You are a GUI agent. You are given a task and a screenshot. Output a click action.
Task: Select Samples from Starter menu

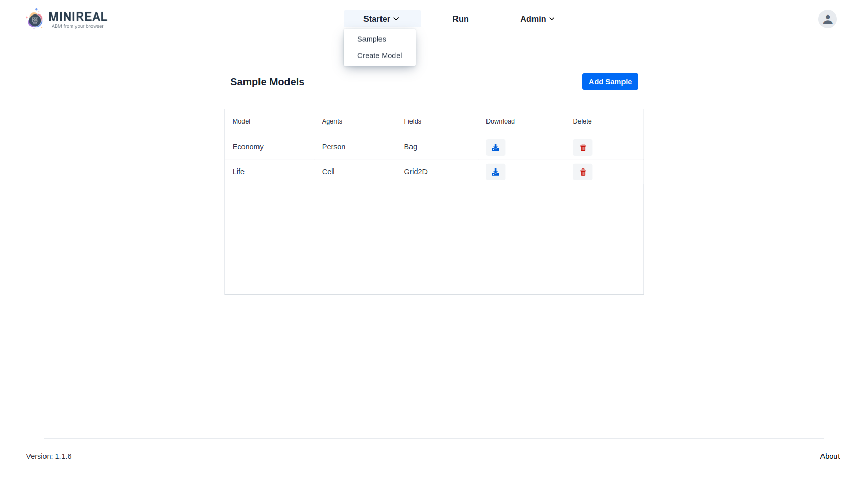372,39
